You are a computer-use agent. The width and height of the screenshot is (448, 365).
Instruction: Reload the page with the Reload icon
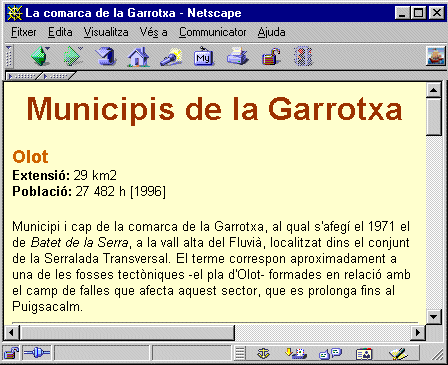click(x=106, y=56)
